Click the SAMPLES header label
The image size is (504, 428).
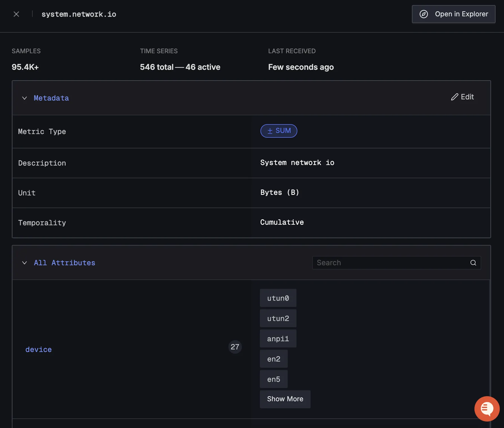pos(26,51)
